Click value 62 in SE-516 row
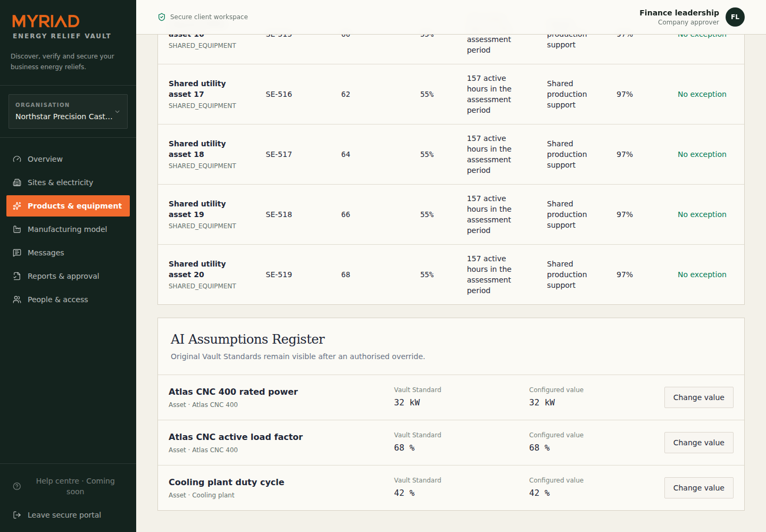The width and height of the screenshot is (766, 532). [346, 94]
